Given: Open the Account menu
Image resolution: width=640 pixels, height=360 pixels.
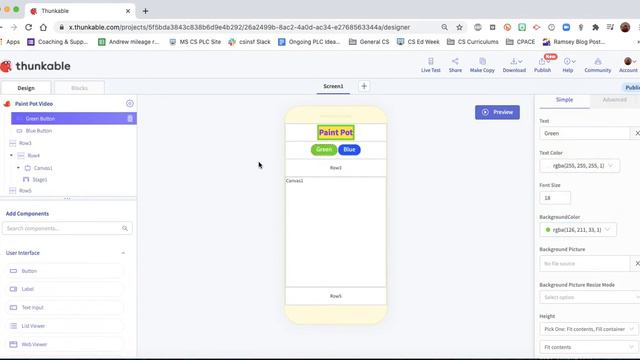Looking at the screenshot, I should 629,65.
